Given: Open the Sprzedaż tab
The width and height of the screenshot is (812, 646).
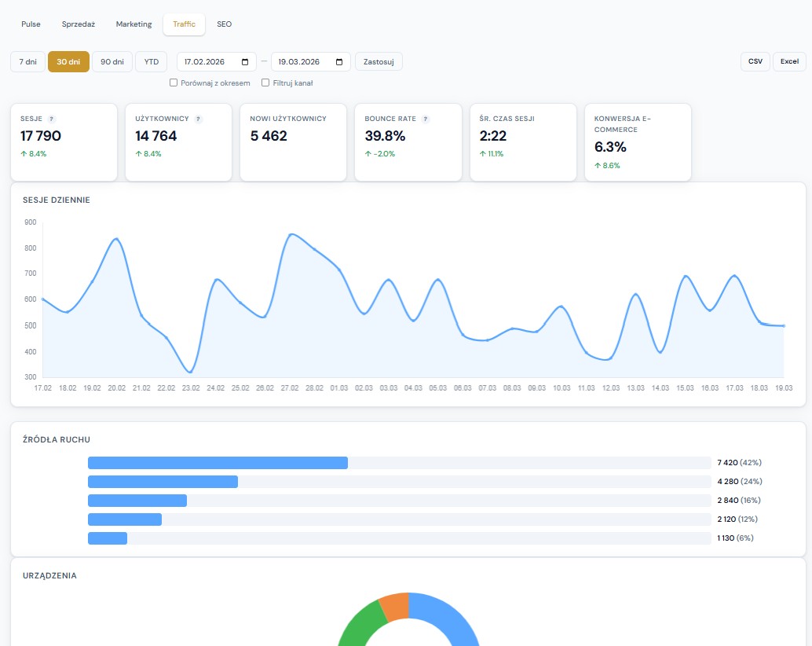Looking at the screenshot, I should point(78,24).
